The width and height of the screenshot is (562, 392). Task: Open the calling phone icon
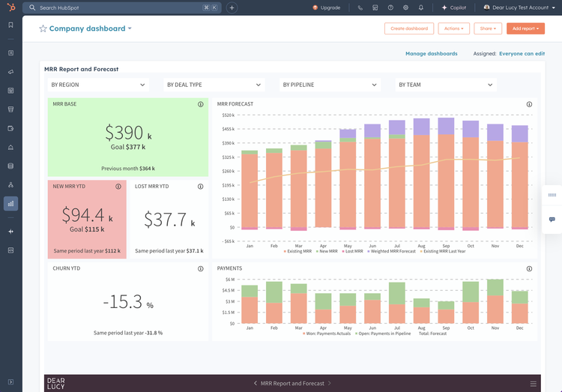[x=360, y=7]
